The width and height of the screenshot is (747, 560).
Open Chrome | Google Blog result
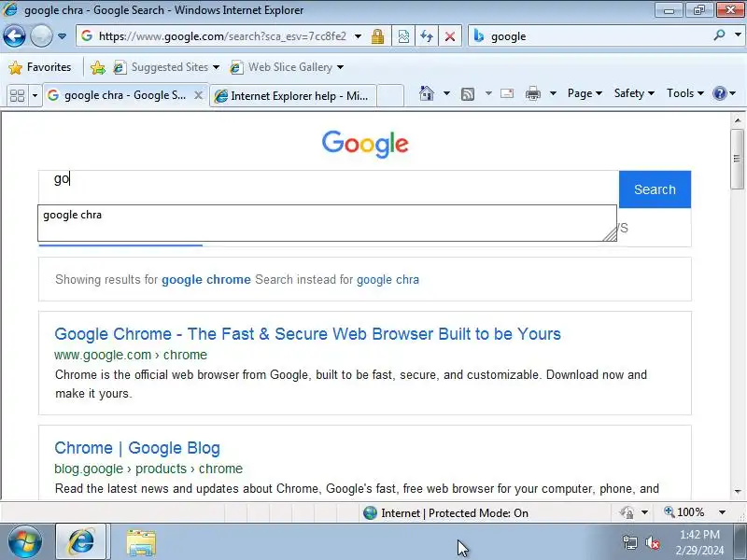(137, 448)
